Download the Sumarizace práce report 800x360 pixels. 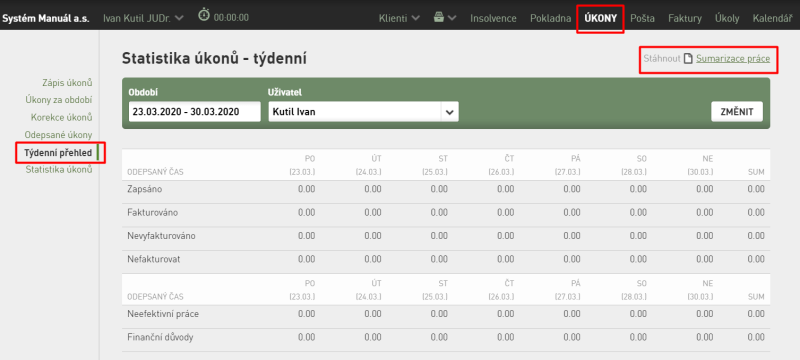733,59
